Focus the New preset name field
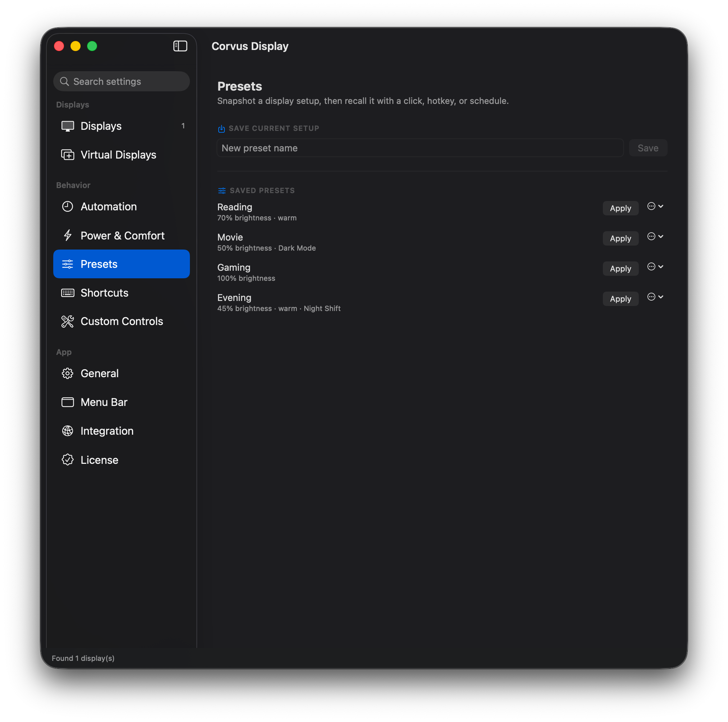The image size is (728, 722). tap(420, 148)
